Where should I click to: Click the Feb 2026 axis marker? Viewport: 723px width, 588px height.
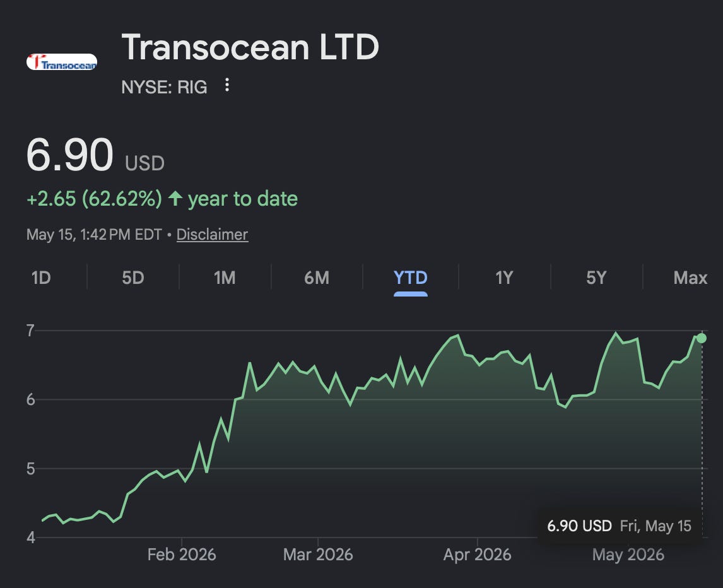[x=182, y=555]
